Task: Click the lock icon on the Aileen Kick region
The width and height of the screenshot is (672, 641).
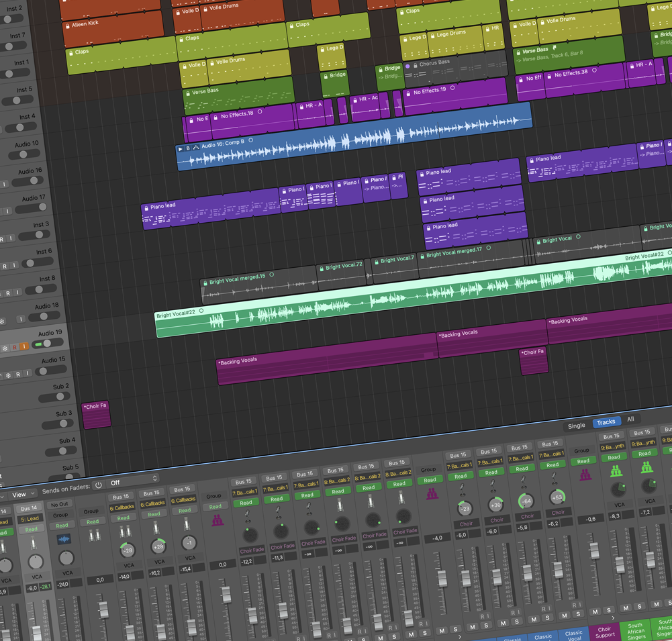Action: point(67,26)
